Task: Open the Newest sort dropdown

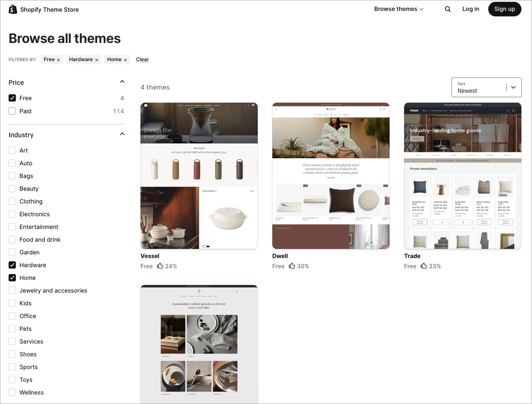Action: pyautogui.click(x=486, y=87)
